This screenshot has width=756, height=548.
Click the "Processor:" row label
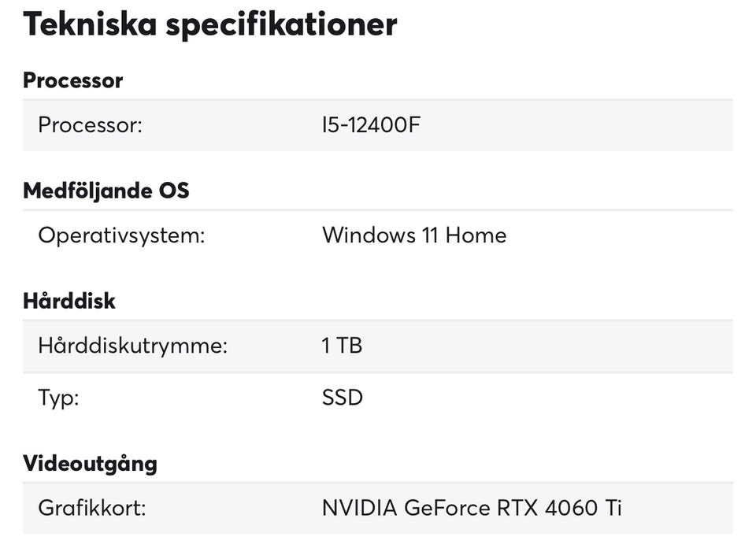click(90, 124)
